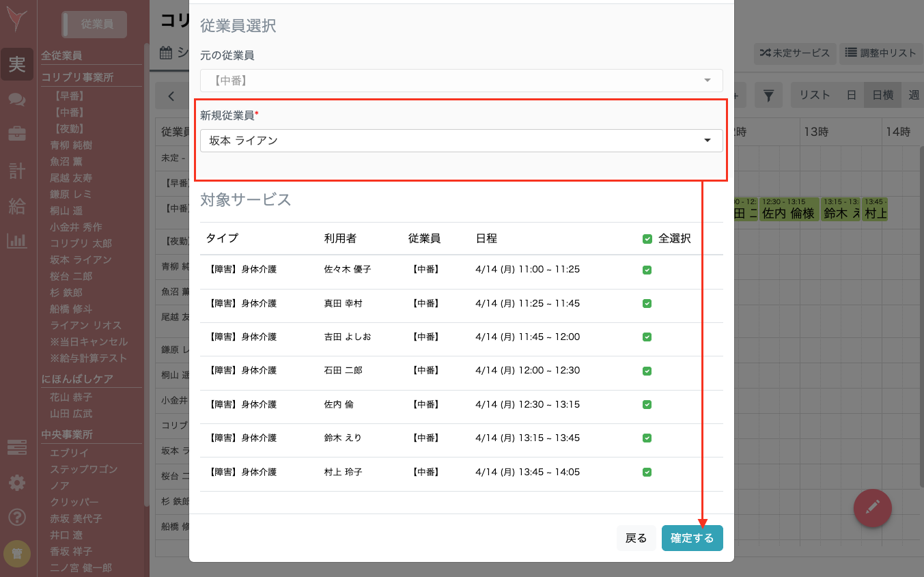The image size is (924, 577).
Task: Open the 給 payroll icon in the sidebar
Action: point(18,201)
